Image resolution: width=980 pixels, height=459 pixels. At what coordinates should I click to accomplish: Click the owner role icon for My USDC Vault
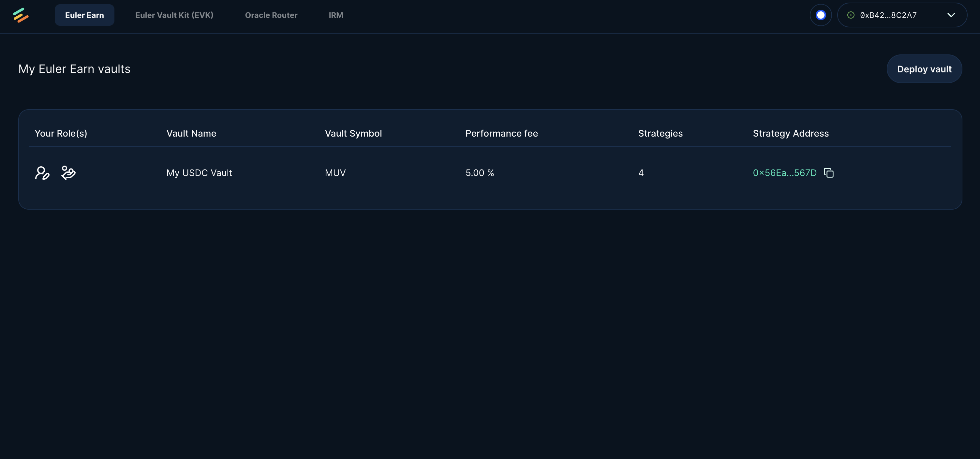pyautogui.click(x=42, y=173)
